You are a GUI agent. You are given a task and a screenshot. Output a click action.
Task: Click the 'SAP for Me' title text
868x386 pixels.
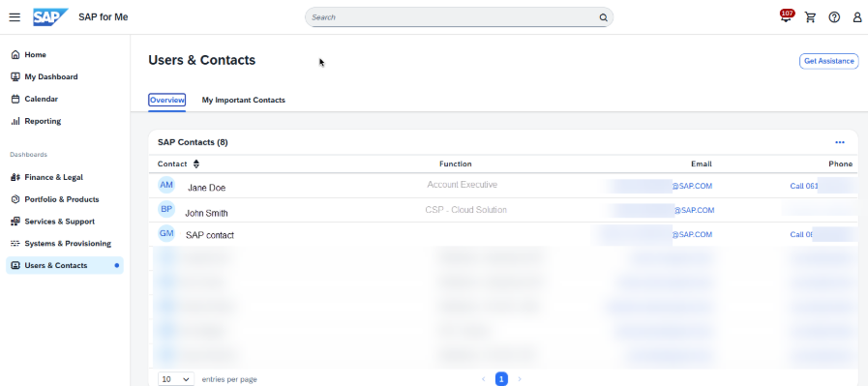tap(103, 17)
